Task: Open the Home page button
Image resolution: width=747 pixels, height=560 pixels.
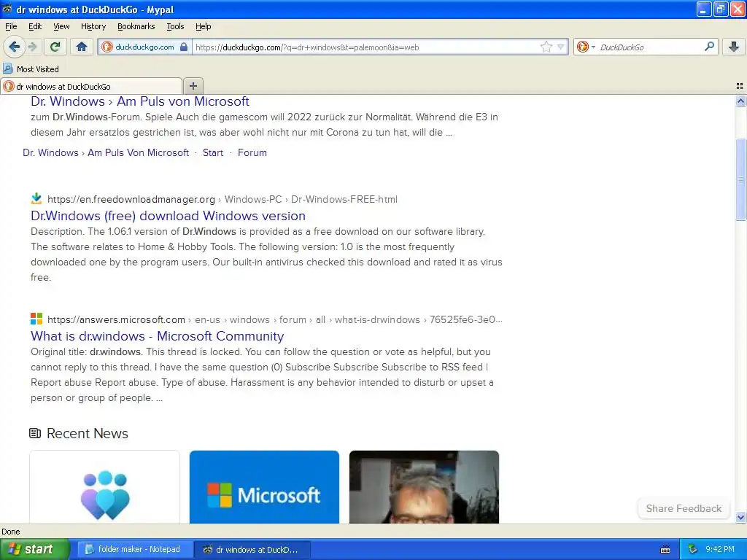Action: (x=82, y=47)
